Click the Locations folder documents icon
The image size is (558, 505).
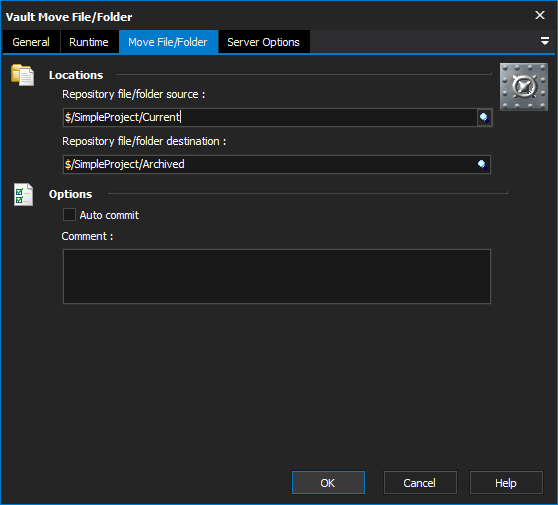point(22,75)
